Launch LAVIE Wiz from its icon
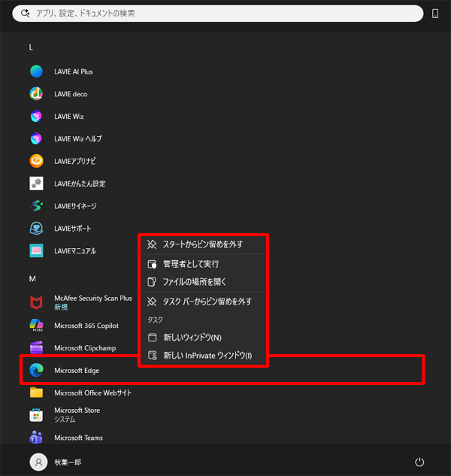Image resolution: width=451 pixels, height=476 pixels. [36, 117]
